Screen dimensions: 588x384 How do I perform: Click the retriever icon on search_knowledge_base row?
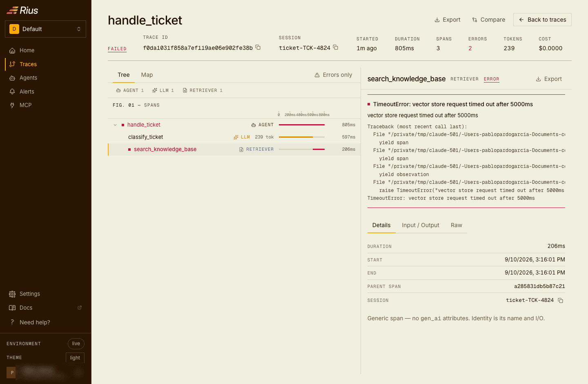241,150
